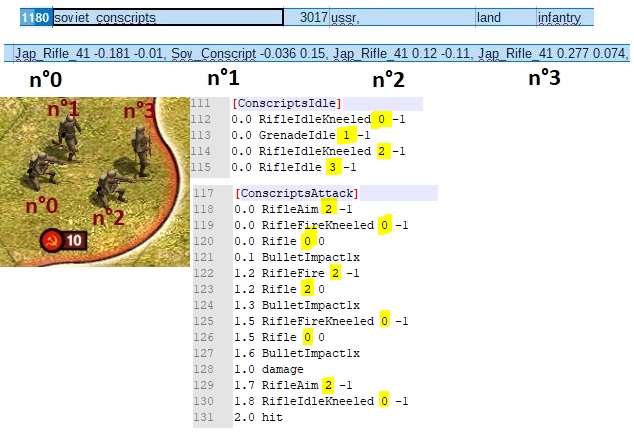Viewport: 634px width, 432px height.
Task: Click the line 1.0 damage
Action: pyautogui.click(x=269, y=369)
